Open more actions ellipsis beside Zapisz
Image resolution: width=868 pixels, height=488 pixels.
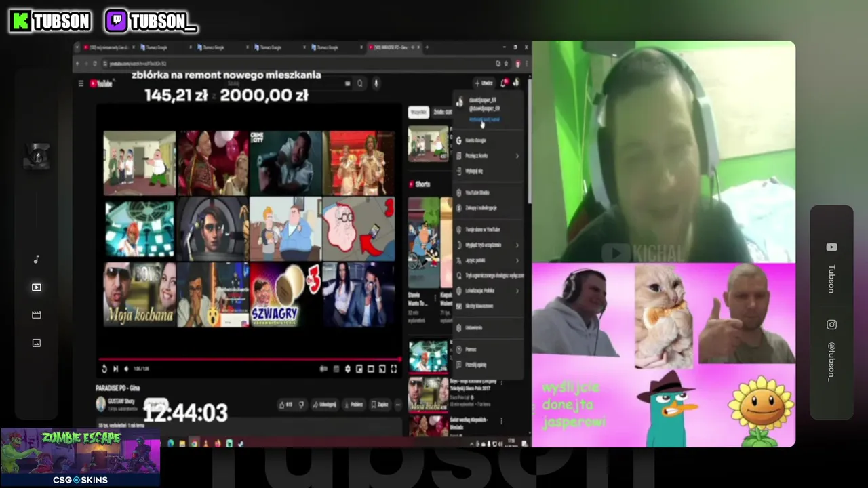pos(398,405)
